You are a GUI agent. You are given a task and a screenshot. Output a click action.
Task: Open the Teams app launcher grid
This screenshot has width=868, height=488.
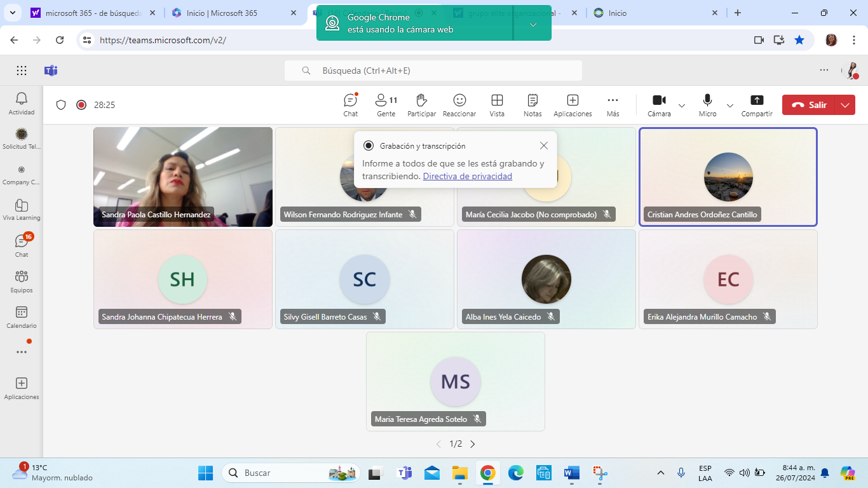click(x=22, y=71)
